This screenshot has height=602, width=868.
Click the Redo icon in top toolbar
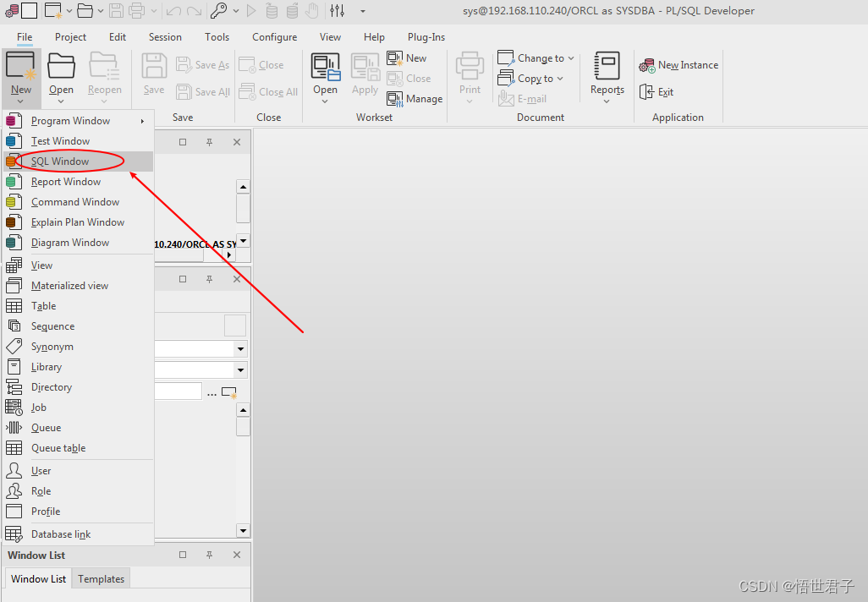click(194, 10)
